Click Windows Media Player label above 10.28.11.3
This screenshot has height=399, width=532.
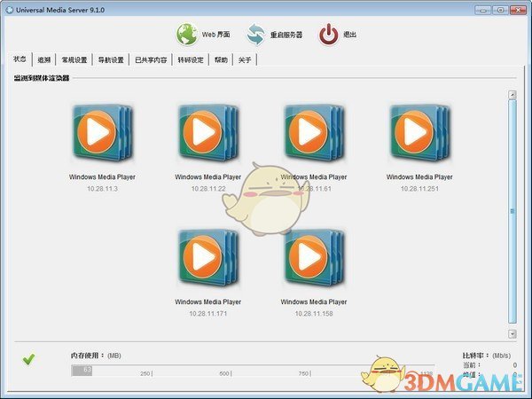click(x=102, y=176)
